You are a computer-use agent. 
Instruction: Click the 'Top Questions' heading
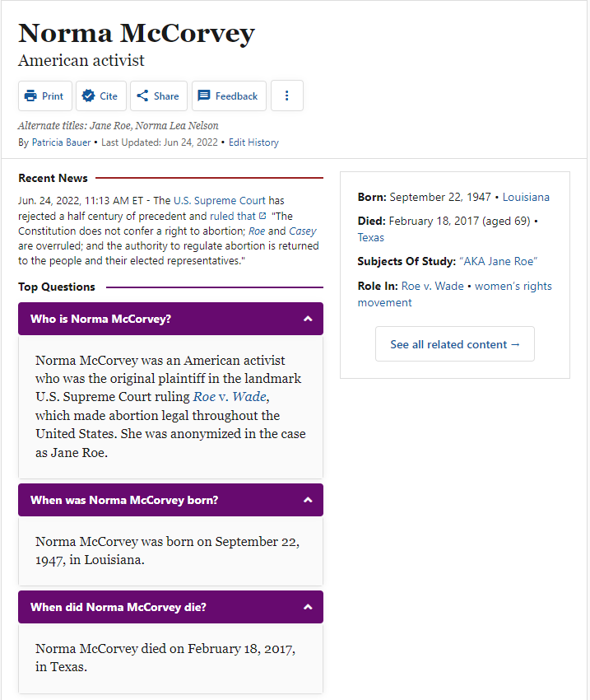pyautogui.click(x=57, y=287)
